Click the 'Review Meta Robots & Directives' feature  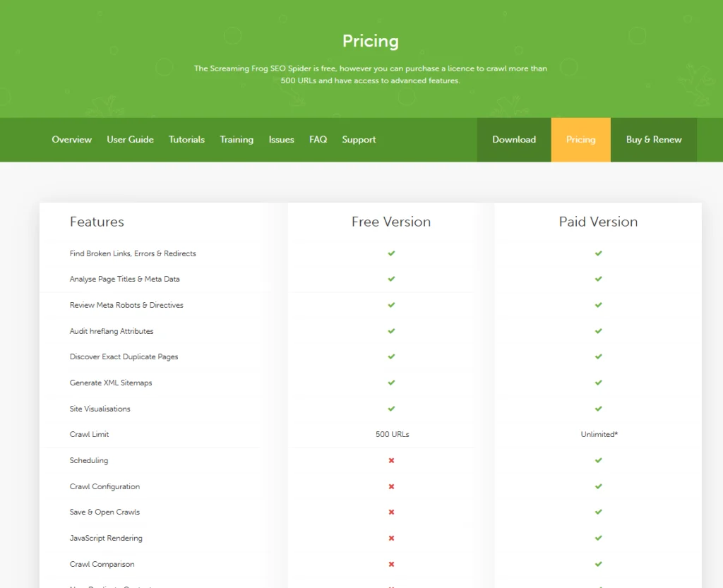coord(126,305)
